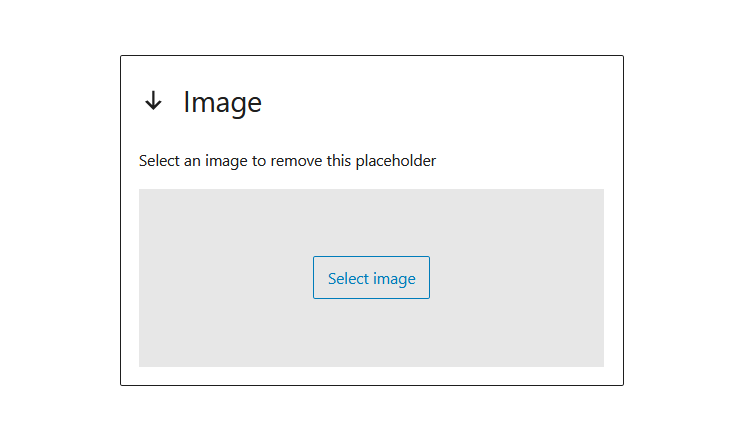
Task: Click gray area below Select image button
Action: coord(371,333)
